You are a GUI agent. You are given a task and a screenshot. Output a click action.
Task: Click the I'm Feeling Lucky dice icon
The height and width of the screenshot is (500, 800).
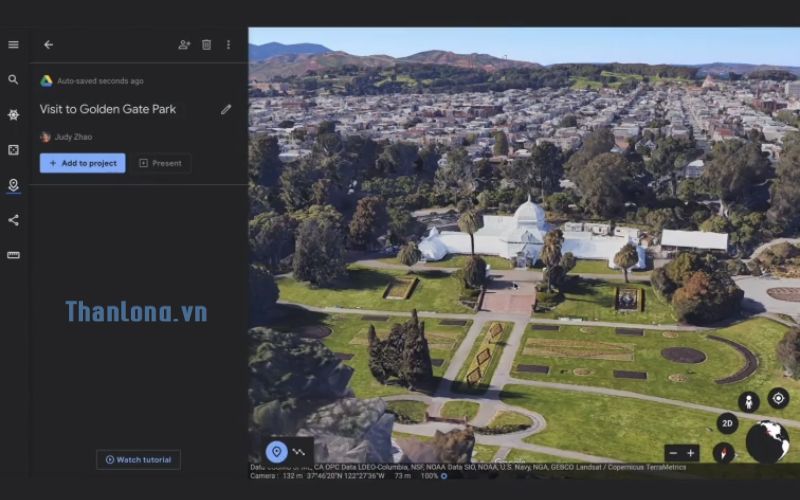(x=13, y=150)
